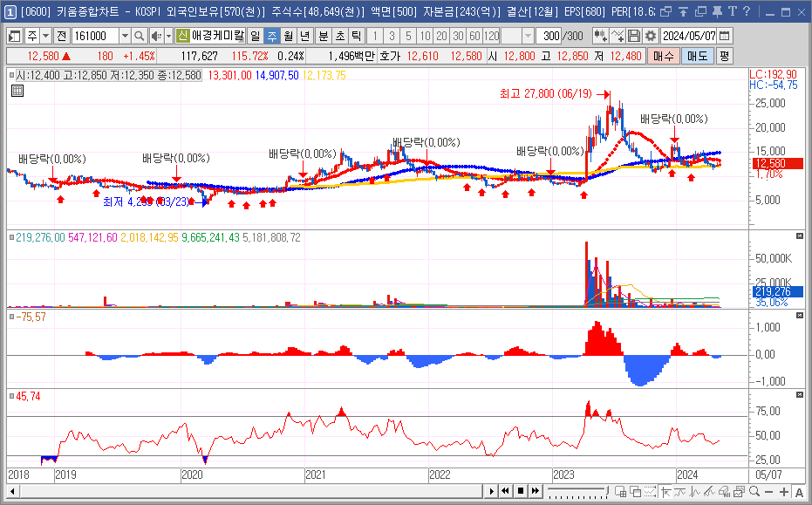
Task: Click the horizontal scrollbar left arrow
Action: click(x=12, y=490)
